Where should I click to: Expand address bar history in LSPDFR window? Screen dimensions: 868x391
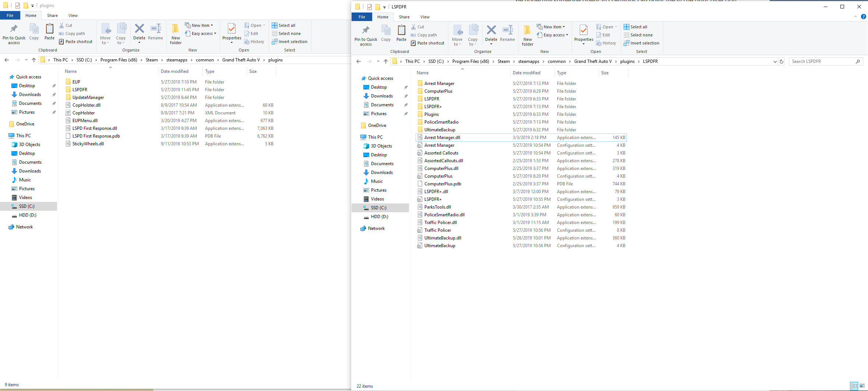775,61
